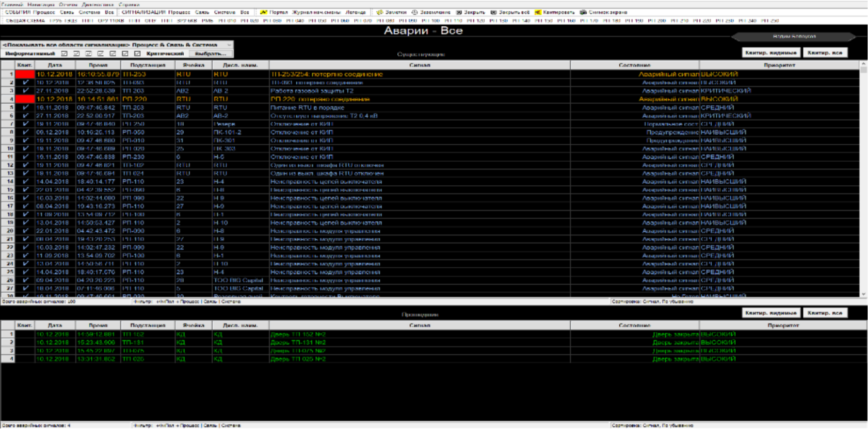The image size is (868, 429).
Task: Sort upper table by Время column header
Action: [98, 64]
